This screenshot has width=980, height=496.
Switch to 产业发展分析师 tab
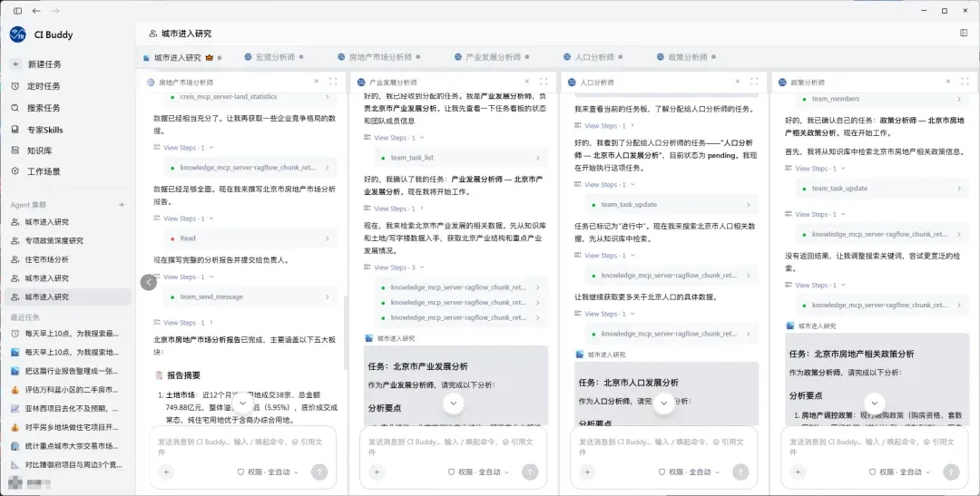pos(492,57)
